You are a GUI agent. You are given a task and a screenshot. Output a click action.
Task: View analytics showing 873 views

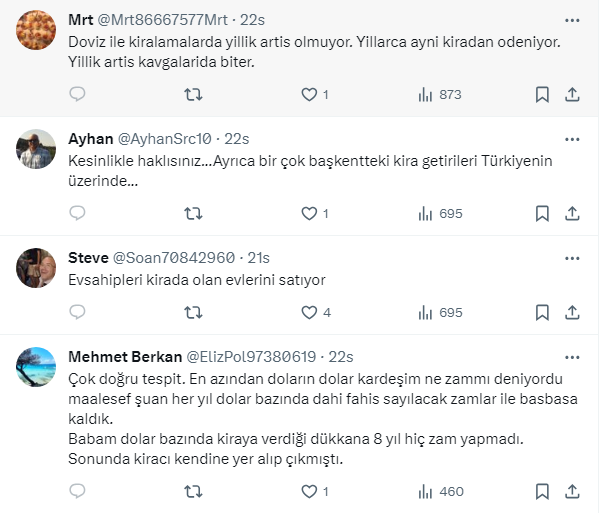[x=438, y=94]
